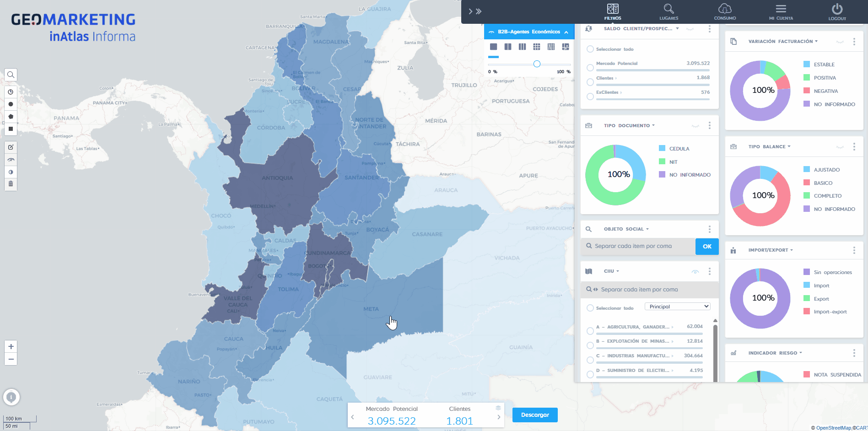Toggle visibility of B2B-Agentes Económicos layer
This screenshot has height=431, width=868.
(x=491, y=32)
